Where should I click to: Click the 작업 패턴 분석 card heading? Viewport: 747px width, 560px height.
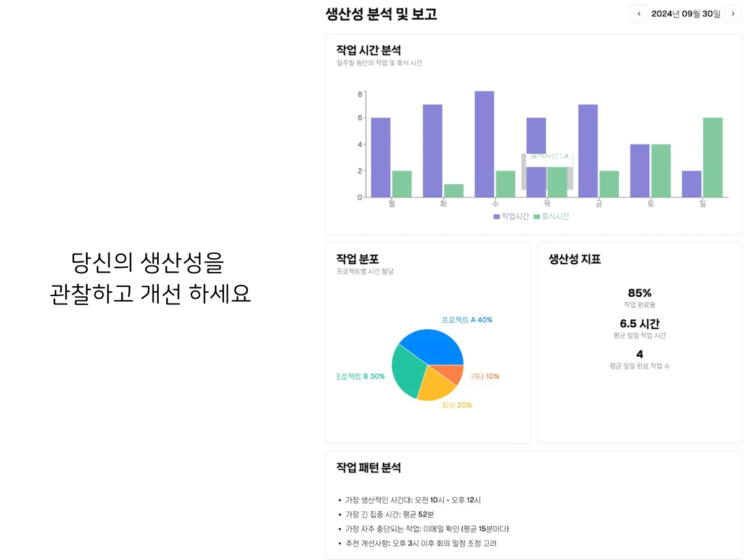tap(369, 467)
